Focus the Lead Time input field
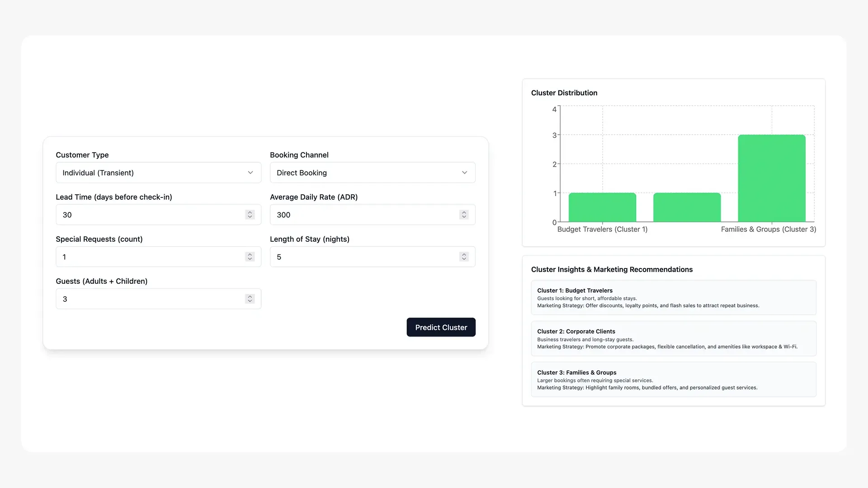 click(x=149, y=215)
